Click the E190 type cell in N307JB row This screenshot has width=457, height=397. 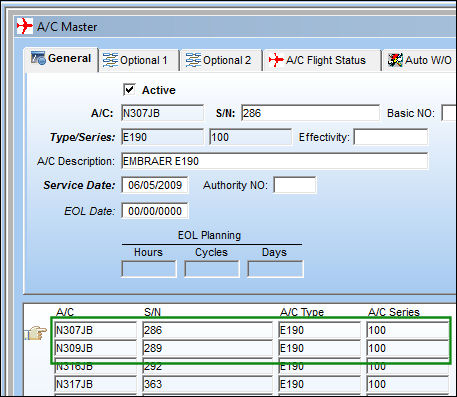point(320,330)
